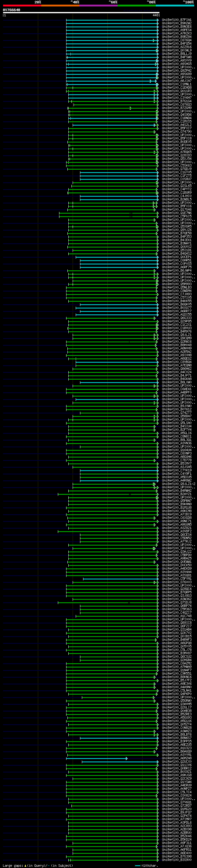
Task: Click the UniRef100_B5KD24 label
Action: (x=176, y=840)
